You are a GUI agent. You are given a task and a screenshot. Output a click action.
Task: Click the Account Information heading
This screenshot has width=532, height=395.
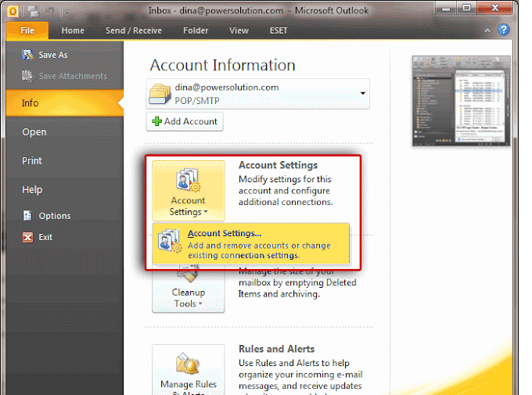(x=222, y=65)
